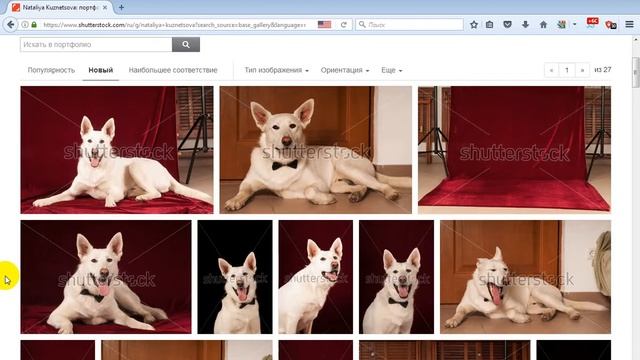Screen dimensions: 640x360
Task: Go to the previous results page arrow
Action: (551, 70)
